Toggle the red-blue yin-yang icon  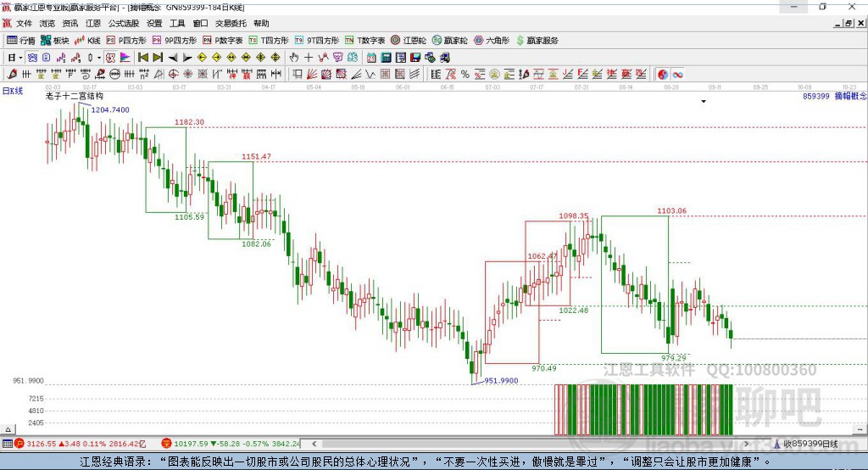tap(663, 75)
